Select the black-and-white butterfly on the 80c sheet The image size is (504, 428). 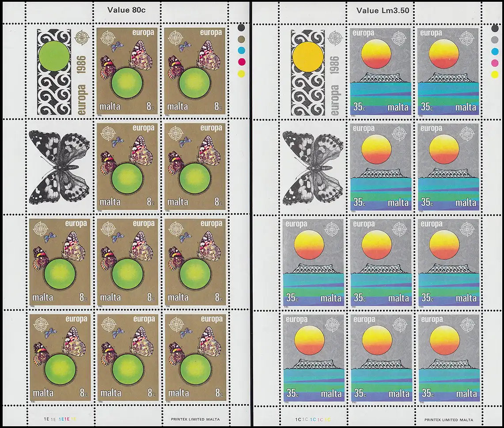pyautogui.click(x=60, y=167)
